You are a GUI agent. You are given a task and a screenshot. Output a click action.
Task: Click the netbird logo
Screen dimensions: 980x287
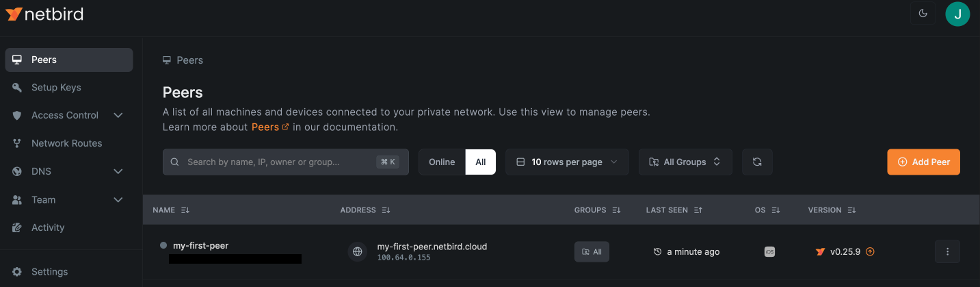pos(44,14)
